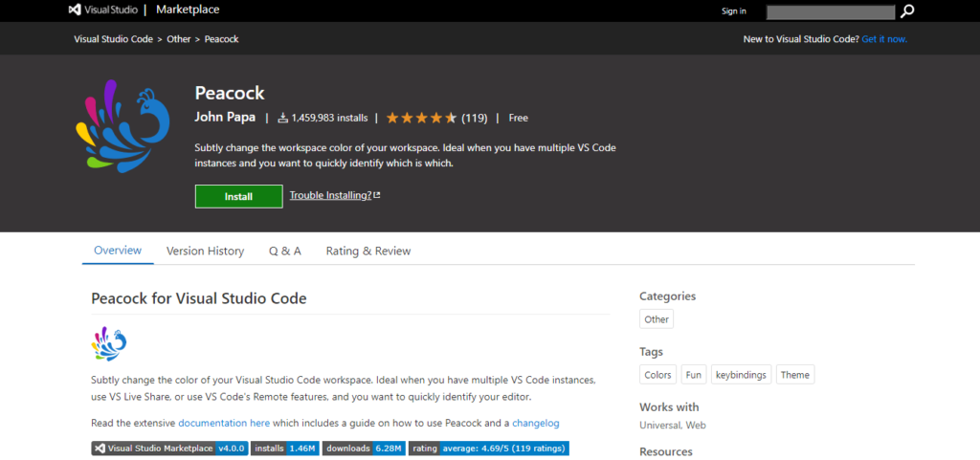Image resolution: width=980 pixels, height=460 pixels.
Task: Click the Visual Studio logo icon
Action: coord(76,11)
